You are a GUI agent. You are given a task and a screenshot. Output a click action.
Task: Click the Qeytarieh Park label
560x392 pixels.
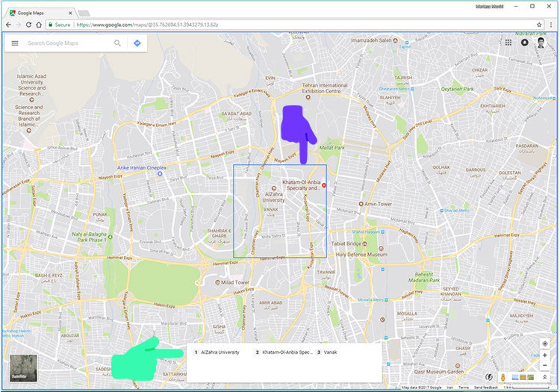click(457, 89)
